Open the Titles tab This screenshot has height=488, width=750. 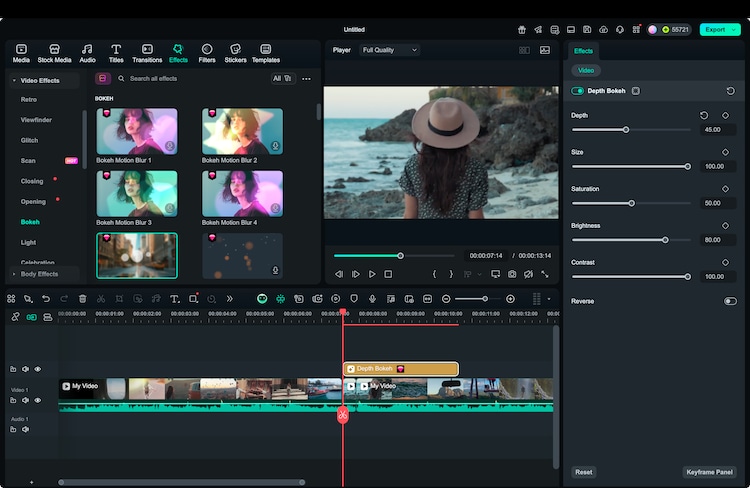tap(116, 54)
